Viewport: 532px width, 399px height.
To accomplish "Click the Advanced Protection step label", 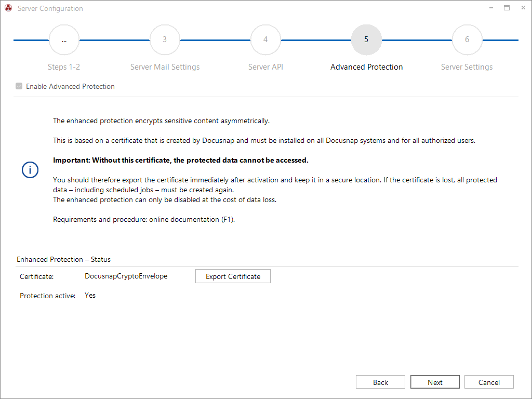I will click(366, 67).
